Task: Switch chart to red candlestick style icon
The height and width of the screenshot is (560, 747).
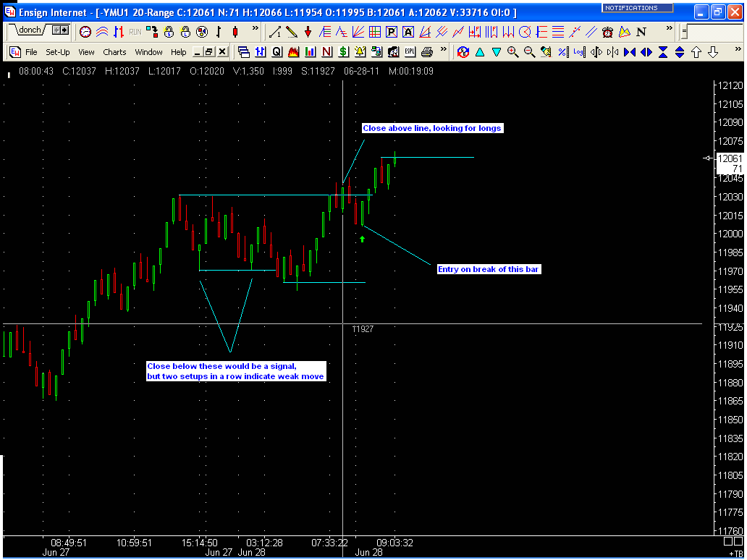Action: 235,32
